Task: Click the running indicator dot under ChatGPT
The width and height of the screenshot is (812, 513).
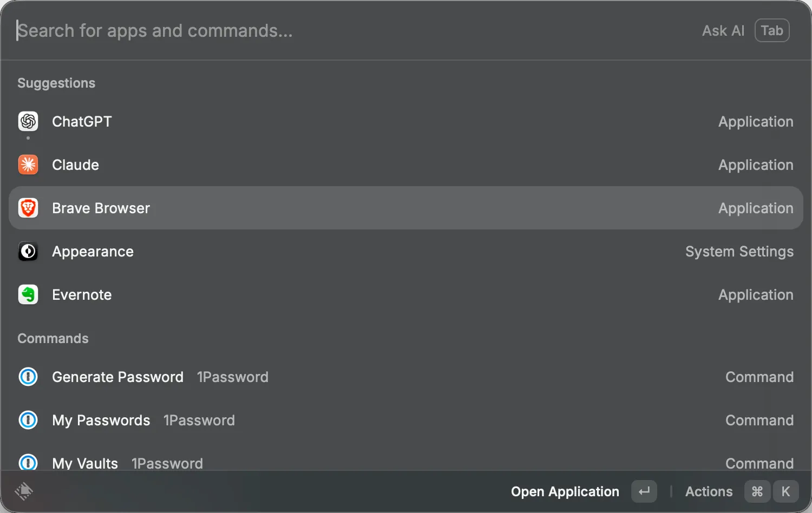Action: [28, 138]
